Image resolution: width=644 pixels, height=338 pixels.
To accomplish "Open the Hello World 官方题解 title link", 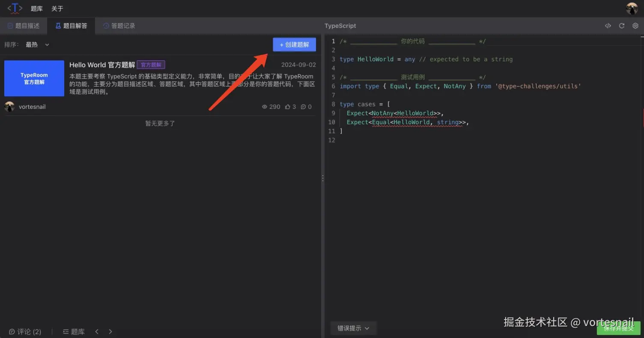I will point(102,65).
